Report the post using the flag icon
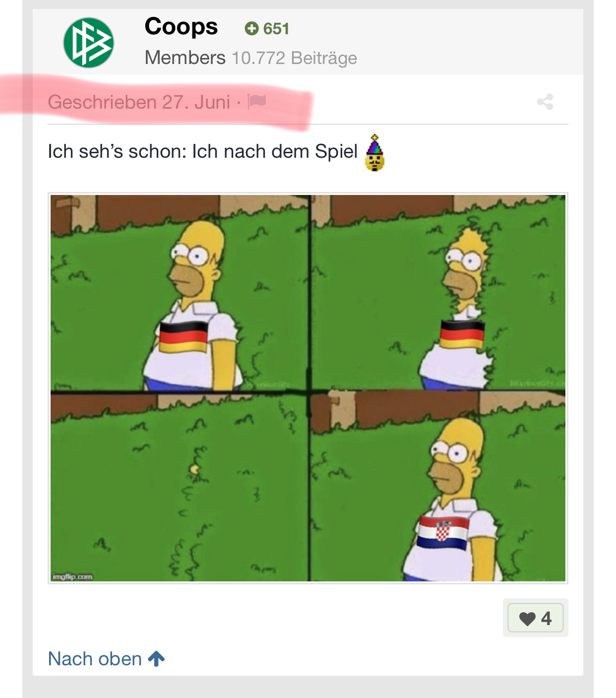616x698 pixels. (257, 102)
